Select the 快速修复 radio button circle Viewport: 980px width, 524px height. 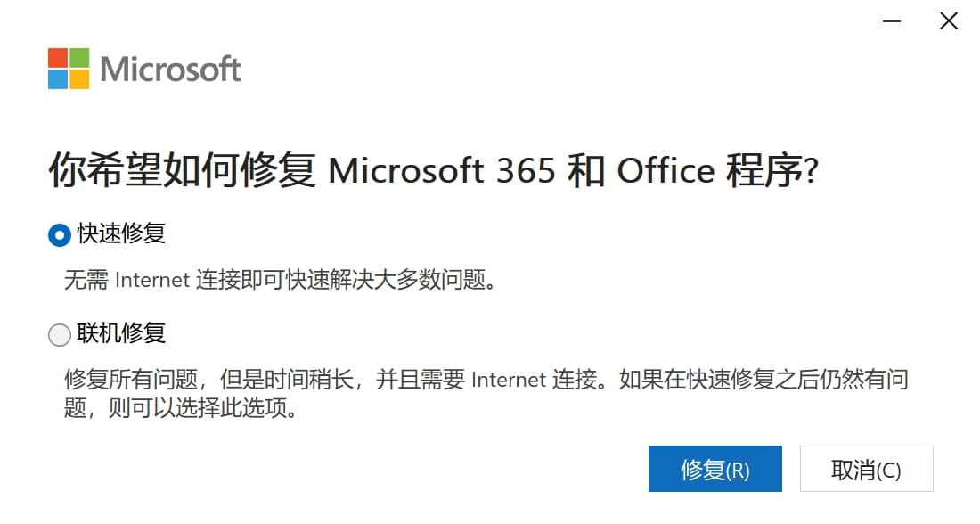[x=59, y=235]
